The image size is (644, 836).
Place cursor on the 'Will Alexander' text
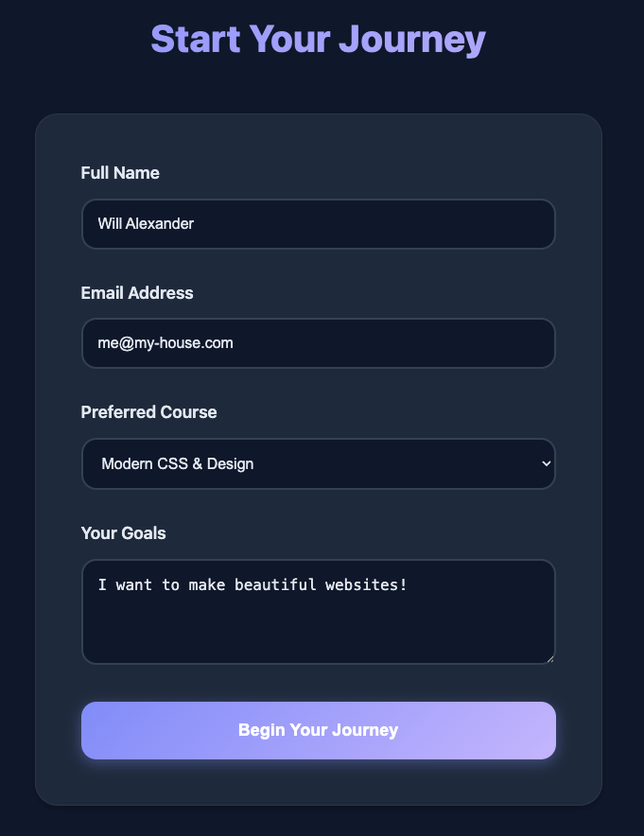click(x=146, y=224)
